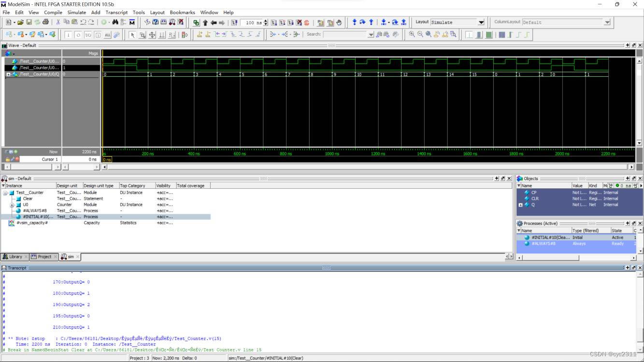Enable Select Mode pointer tool
Screen dimensions: 644x362
[132, 34]
